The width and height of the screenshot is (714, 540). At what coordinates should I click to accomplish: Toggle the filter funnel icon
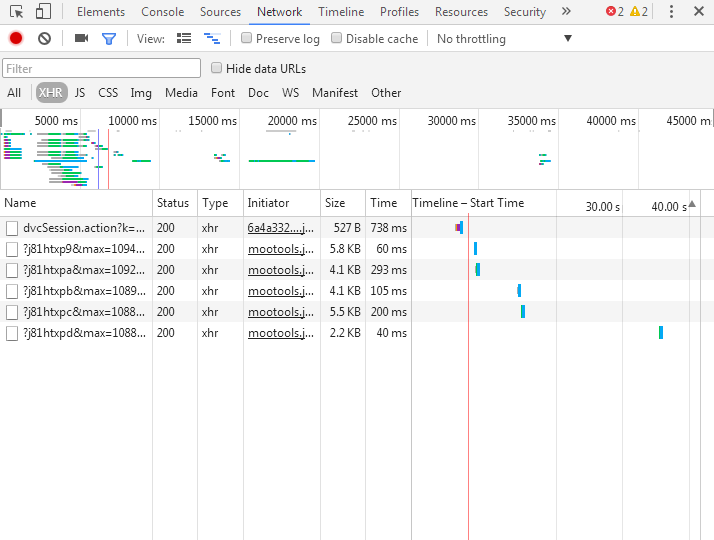click(x=109, y=38)
